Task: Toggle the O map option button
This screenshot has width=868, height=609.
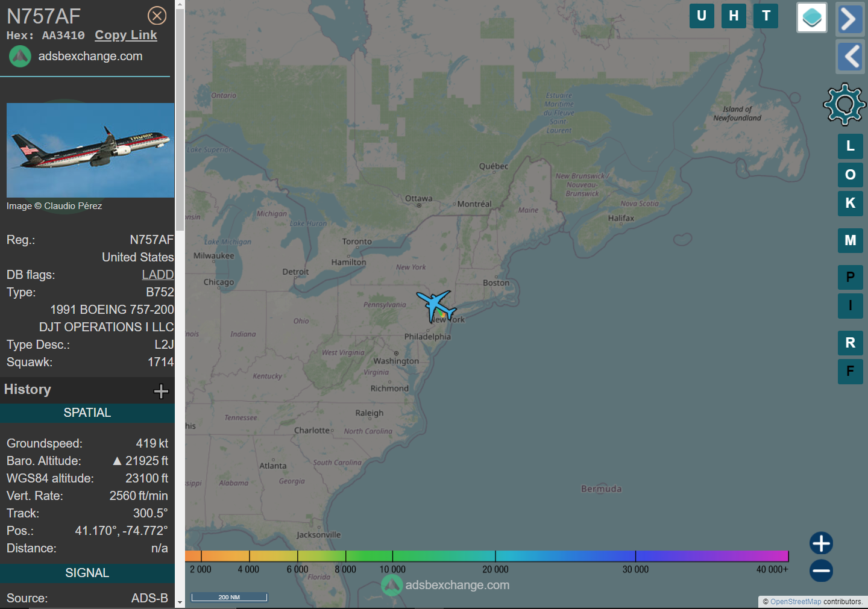Action: pyautogui.click(x=851, y=175)
